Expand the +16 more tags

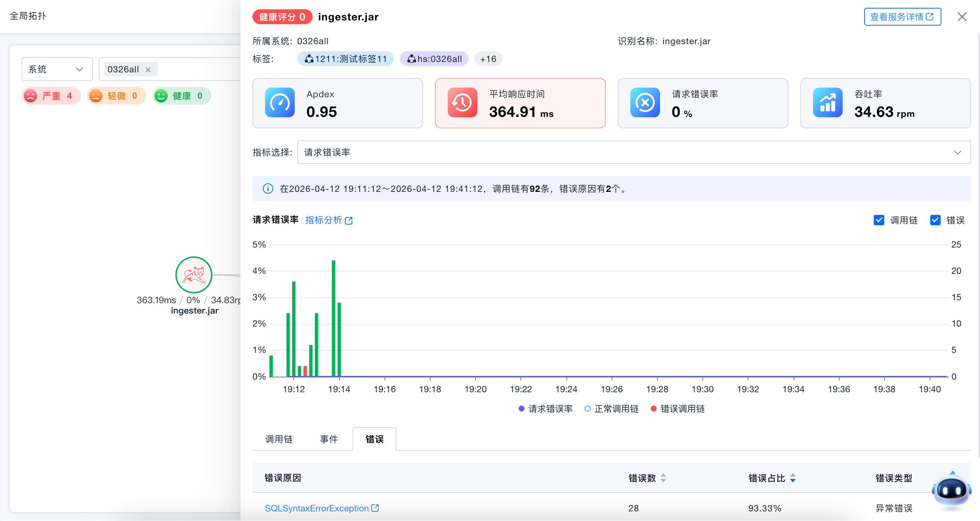point(488,59)
